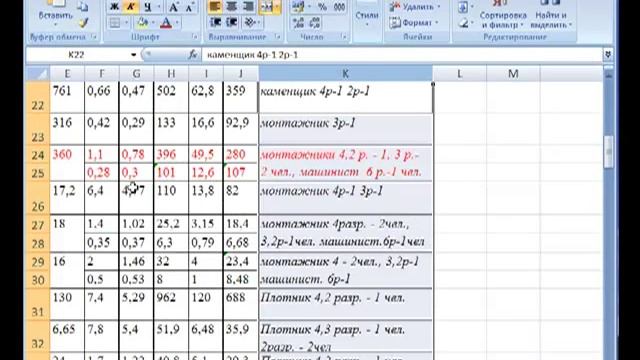Apply the red font color A icon
Image resolution: width=640 pixels, height=360 pixels.
[x=166, y=22]
